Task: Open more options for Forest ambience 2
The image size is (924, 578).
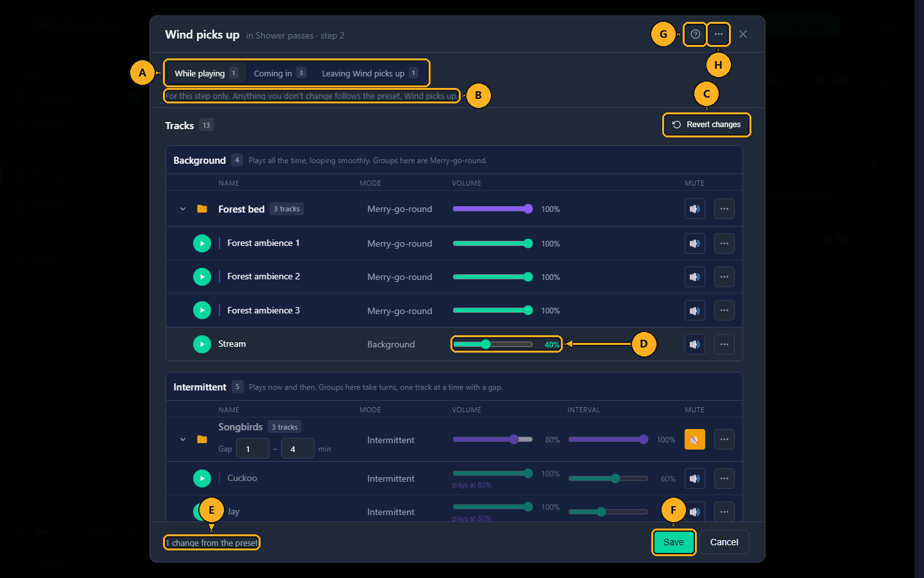Action: tap(724, 277)
